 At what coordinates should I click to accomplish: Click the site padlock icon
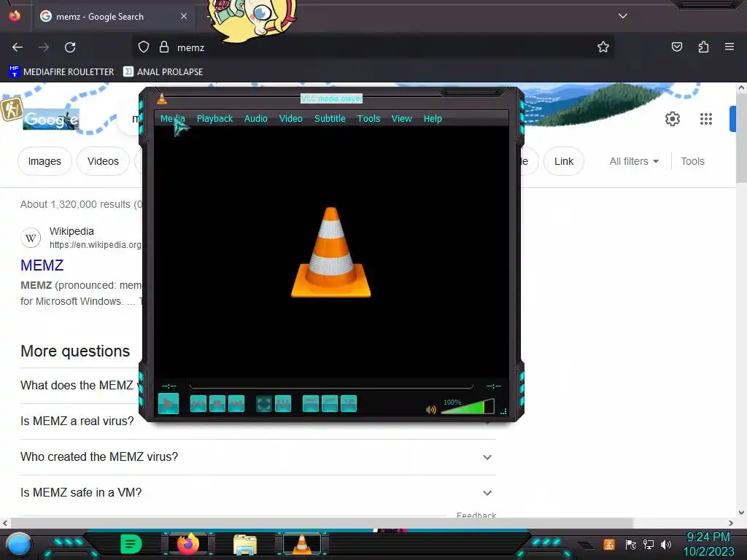164,47
